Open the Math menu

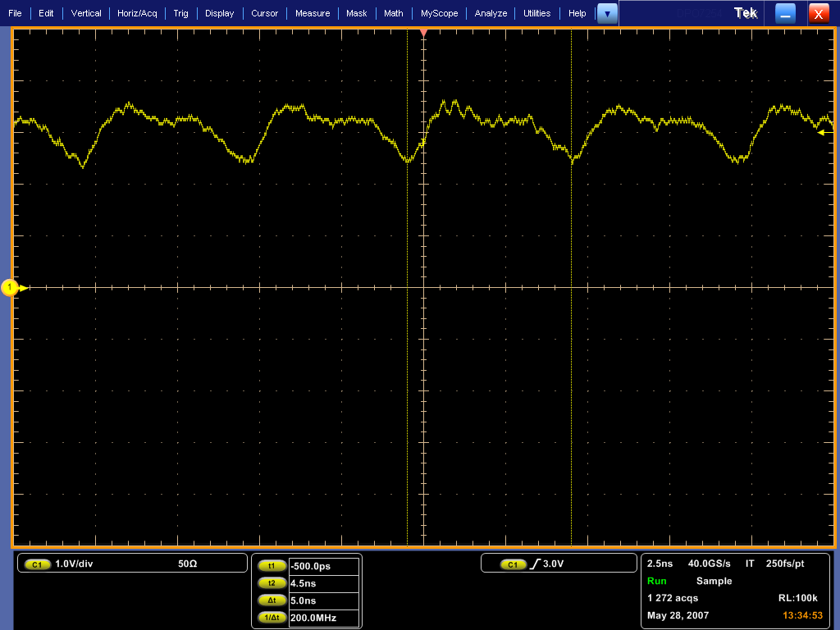[x=394, y=13]
